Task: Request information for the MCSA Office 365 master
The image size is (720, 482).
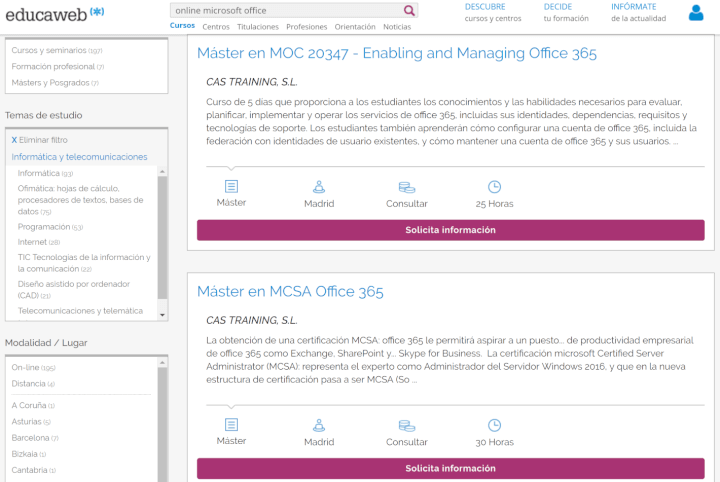Action: 450,468
